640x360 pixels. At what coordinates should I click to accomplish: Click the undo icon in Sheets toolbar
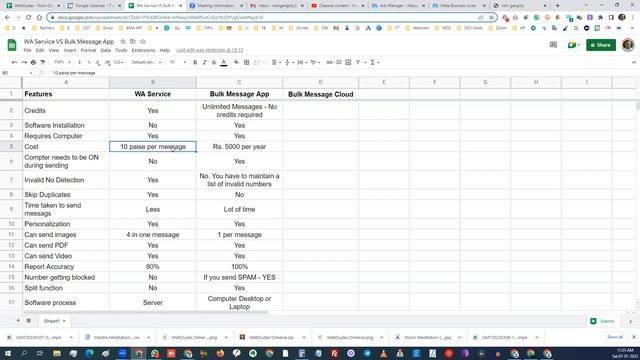click(14, 62)
